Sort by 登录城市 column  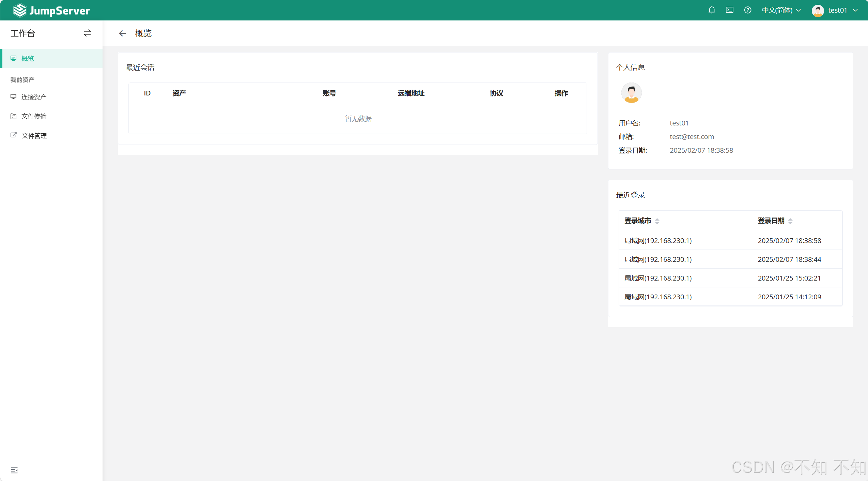[x=657, y=221]
